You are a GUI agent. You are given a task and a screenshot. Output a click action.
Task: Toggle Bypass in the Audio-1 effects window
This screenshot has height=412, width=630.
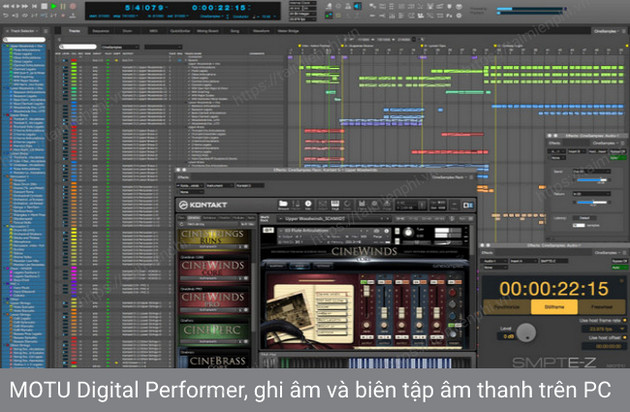(x=619, y=261)
